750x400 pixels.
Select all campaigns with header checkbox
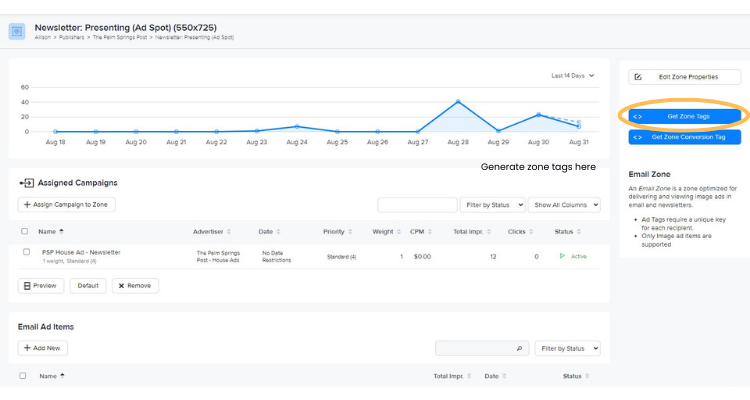(25, 231)
